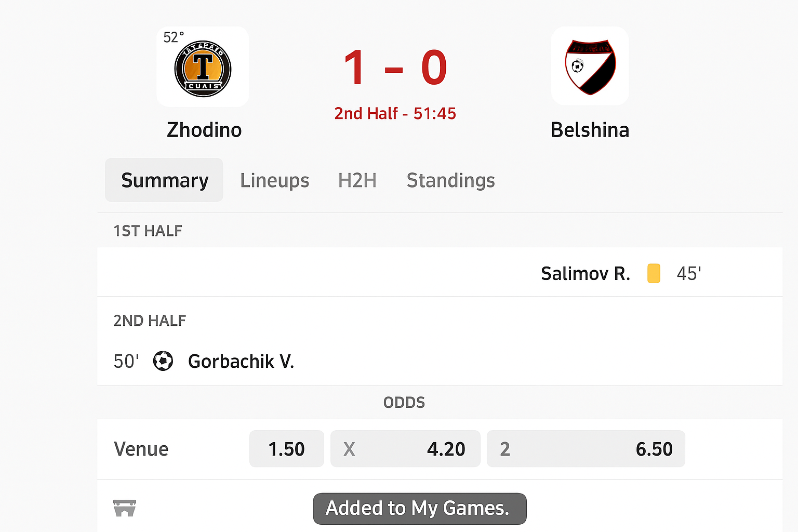798x532 pixels.
Task: Open Zhodino team name link
Action: pos(204,130)
